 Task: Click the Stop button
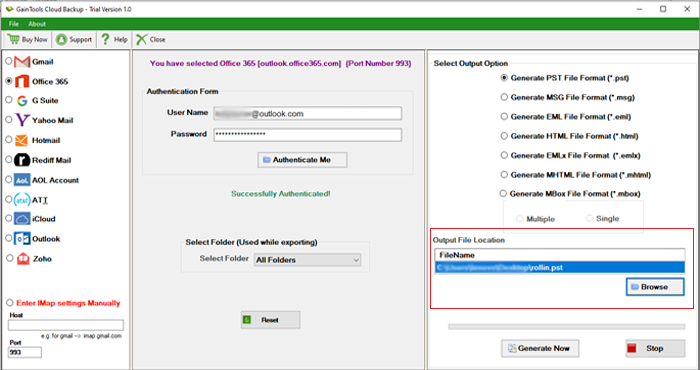coord(655,348)
